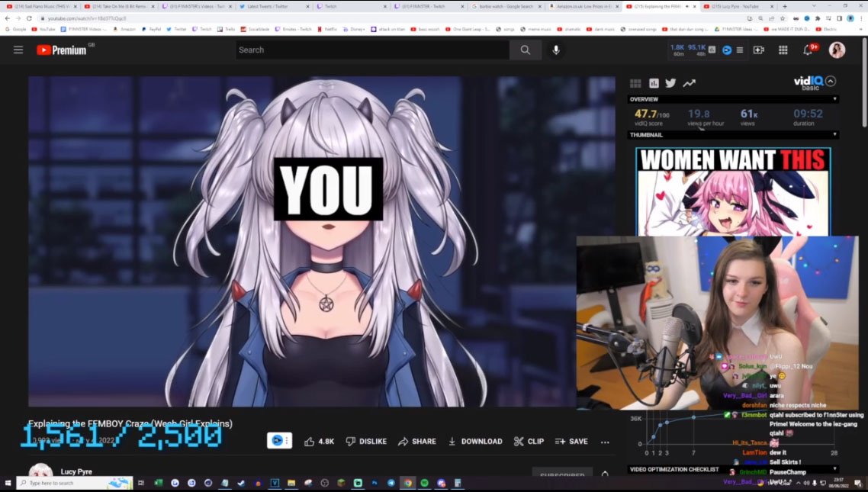
Task: Click the YouTube search box
Action: tap(372, 50)
